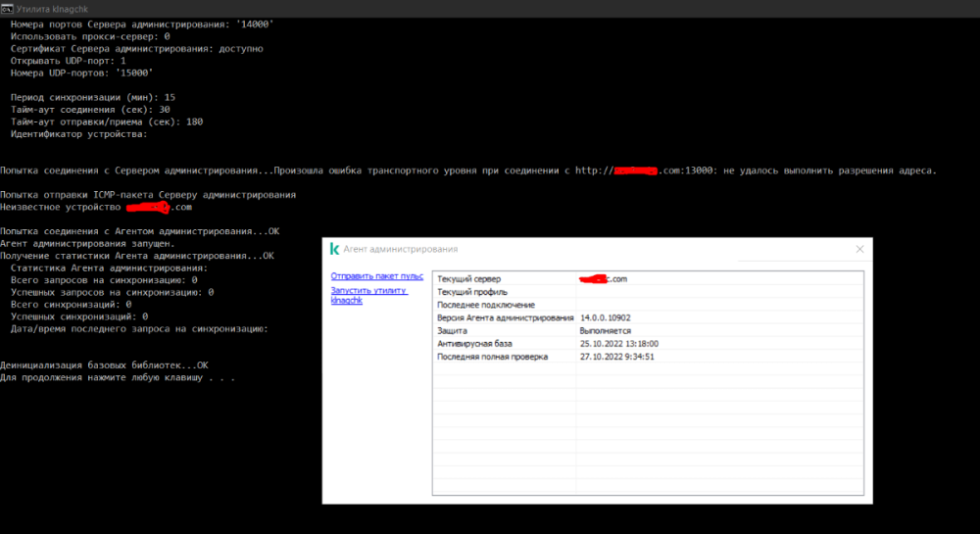Click the 'Сертификат Сервера администрирования: доступно' line
The width and height of the screenshot is (980, 534).
pos(137,49)
